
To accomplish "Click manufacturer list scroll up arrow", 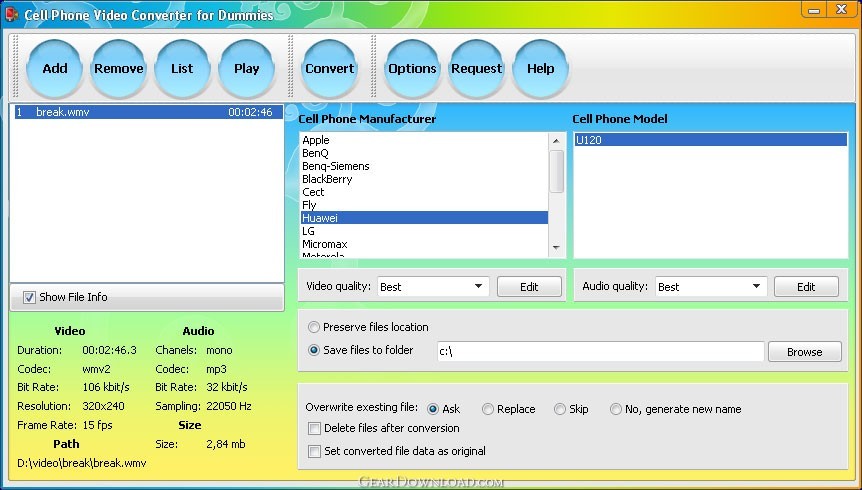I will click(556, 141).
